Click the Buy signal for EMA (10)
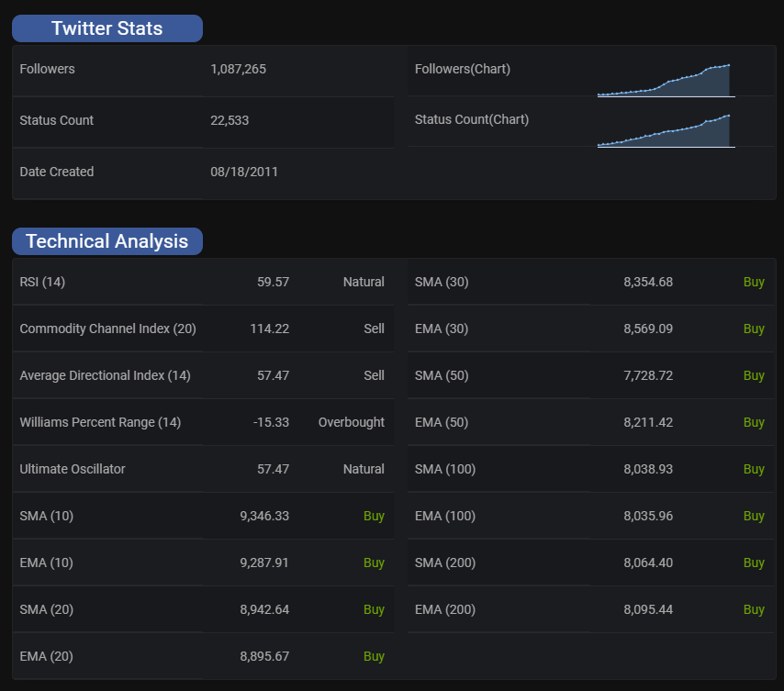The width and height of the screenshot is (784, 691). point(374,563)
